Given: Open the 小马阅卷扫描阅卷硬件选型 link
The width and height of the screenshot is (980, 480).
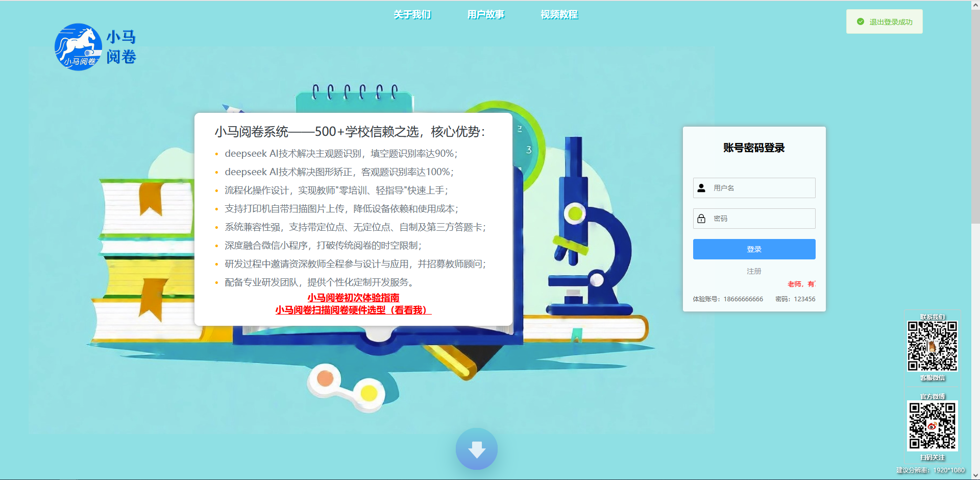Looking at the screenshot, I should (x=353, y=310).
